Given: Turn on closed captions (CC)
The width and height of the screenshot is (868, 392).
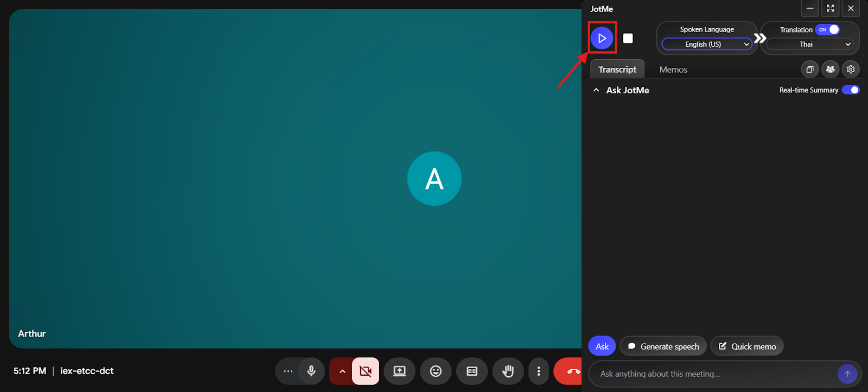Looking at the screenshot, I should tap(472, 371).
